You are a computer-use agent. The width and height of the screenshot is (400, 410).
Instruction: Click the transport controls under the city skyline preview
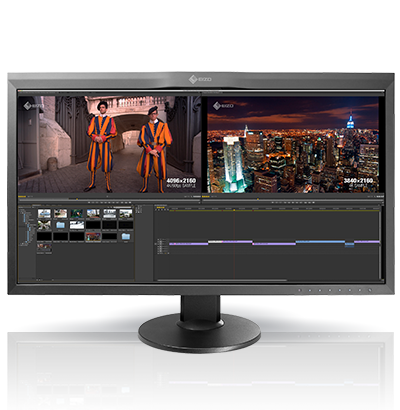pyautogui.click(x=293, y=202)
